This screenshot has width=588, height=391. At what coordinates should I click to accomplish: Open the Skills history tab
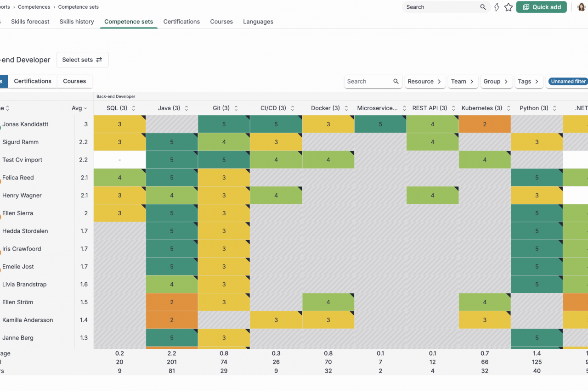click(77, 22)
